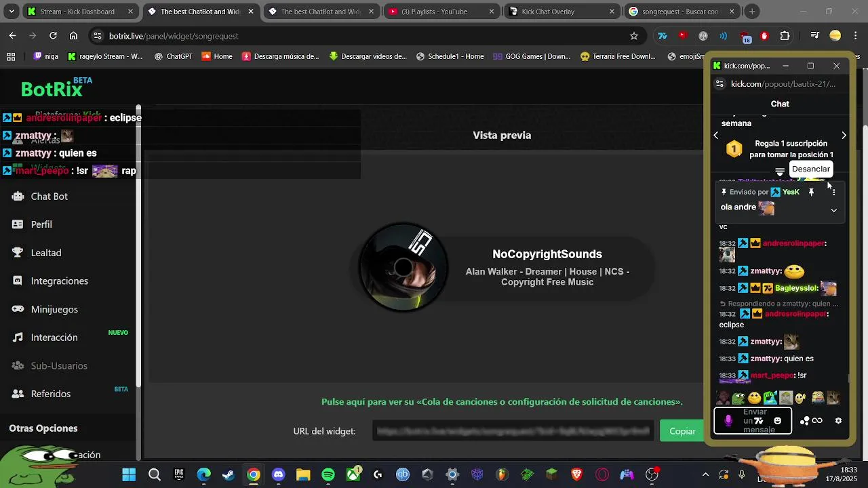Go back in browser history
The width and height of the screenshot is (868, 488).
[12, 36]
